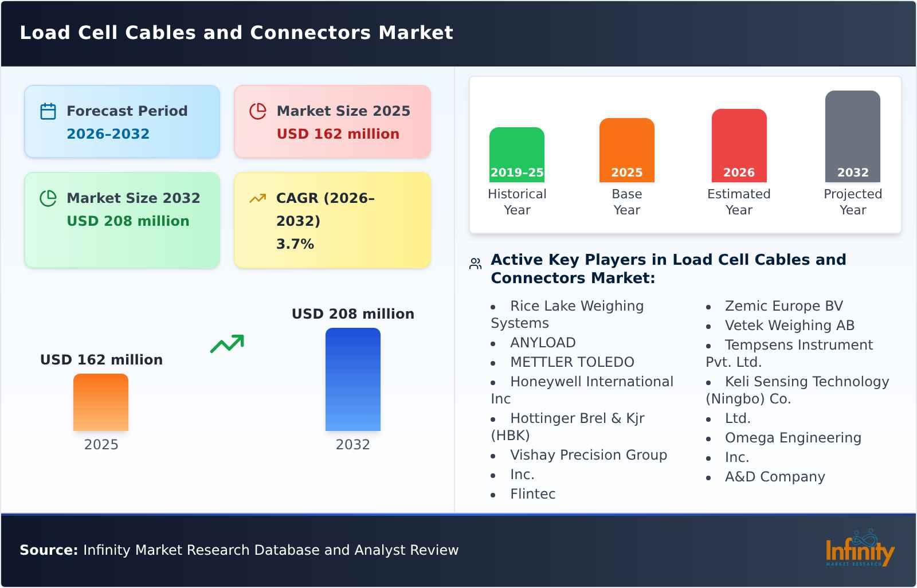
Task: Click 'Keli Sensing Technology (Ningbo) Co.' entry
Action: [x=797, y=390]
